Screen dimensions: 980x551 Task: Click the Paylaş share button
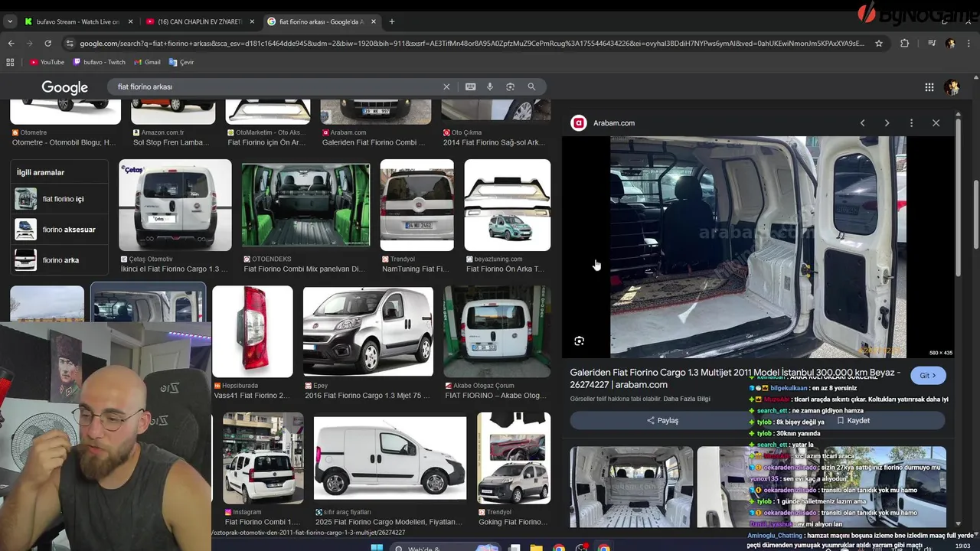pos(662,420)
